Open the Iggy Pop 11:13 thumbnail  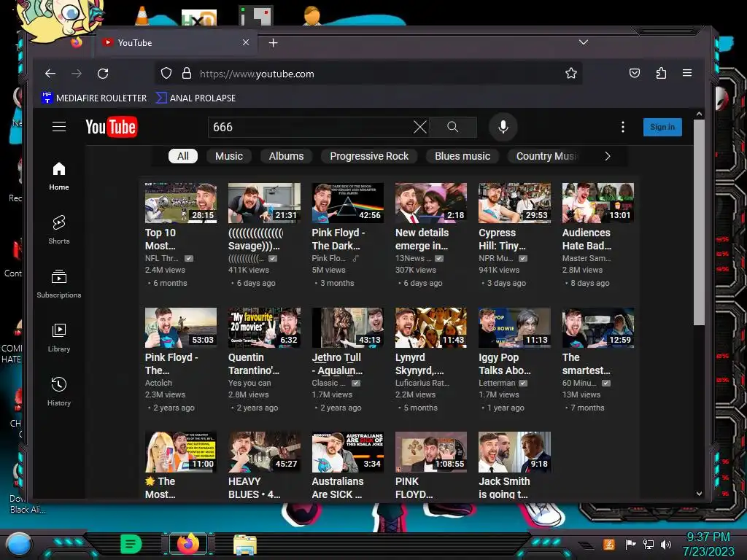coord(514,327)
